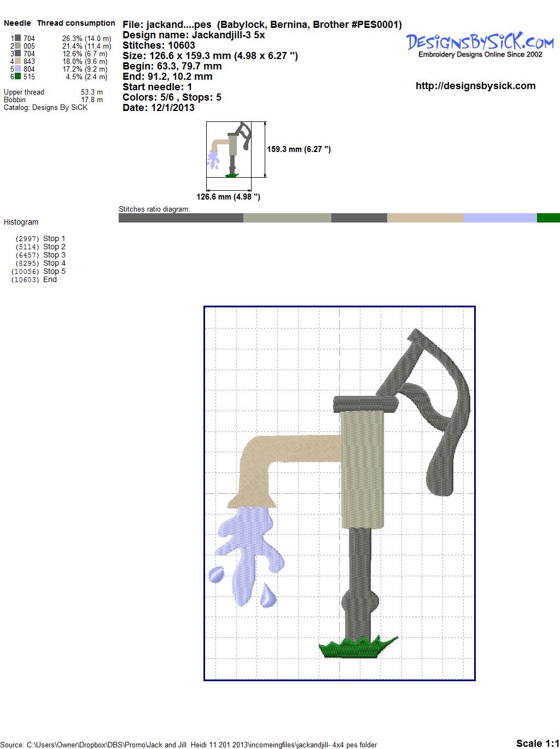The width and height of the screenshot is (560, 749).
Task: Click the End entry in histogram
Action: pyautogui.click(x=50, y=279)
